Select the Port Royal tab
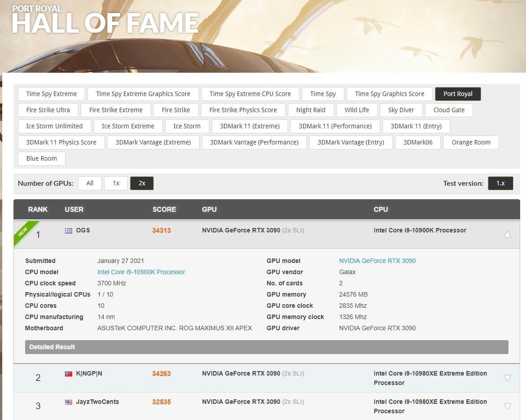The height and width of the screenshot is (420, 526). [x=458, y=94]
